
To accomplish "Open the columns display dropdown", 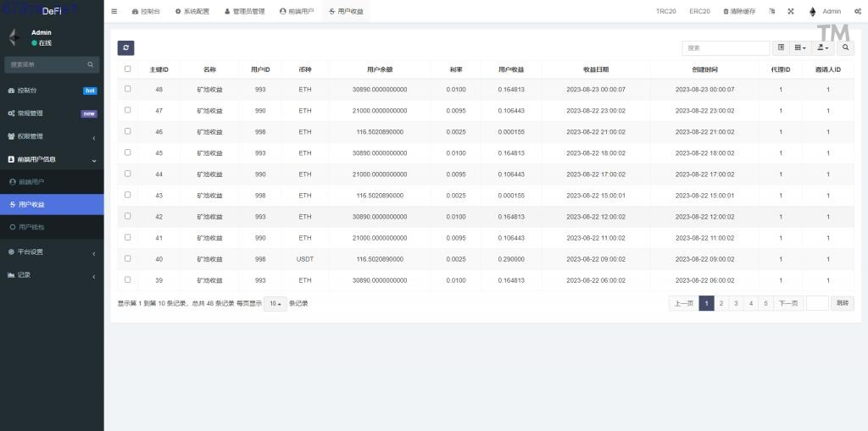I will (x=801, y=48).
